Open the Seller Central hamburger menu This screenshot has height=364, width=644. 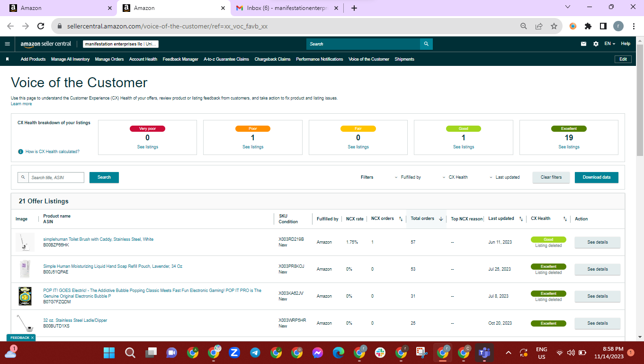click(7, 44)
